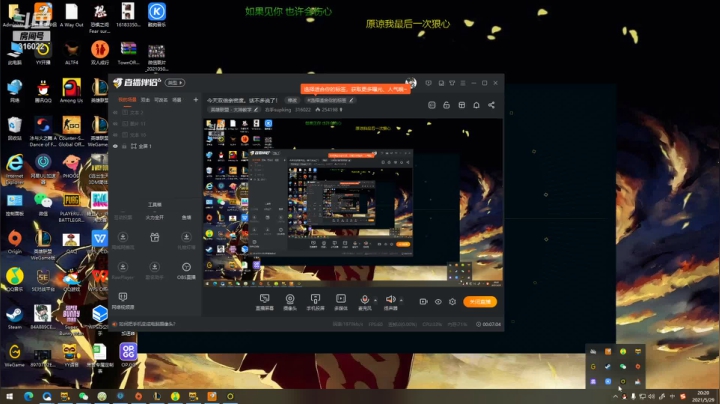The image size is (720, 404).
Task: Open the Among Us desktop shortcut
Action: (71, 91)
